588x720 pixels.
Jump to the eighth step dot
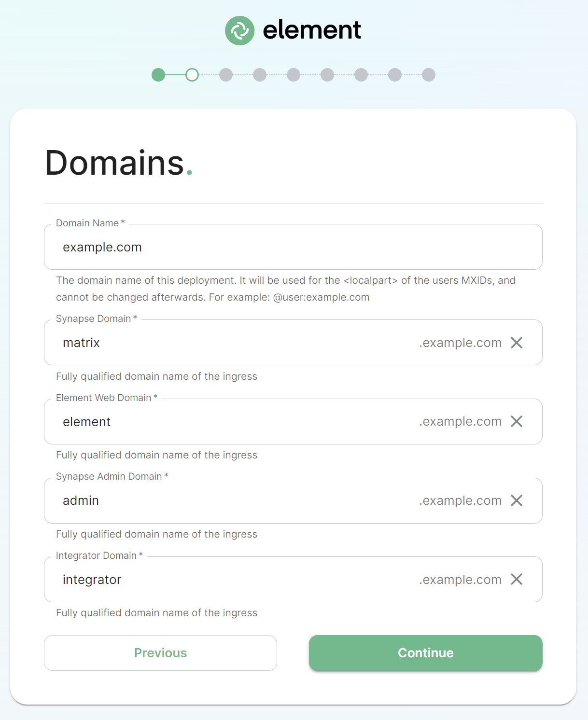[395, 75]
